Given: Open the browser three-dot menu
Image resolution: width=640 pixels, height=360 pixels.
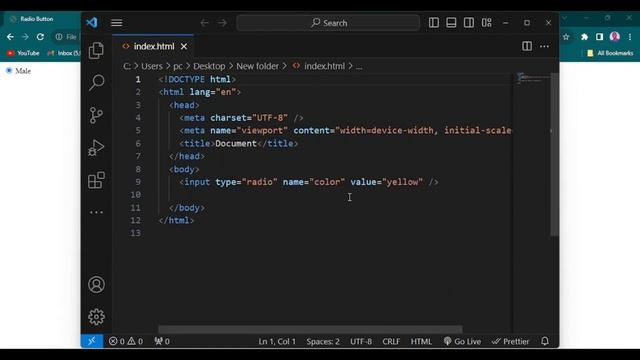Looking at the screenshot, I should 630,37.
